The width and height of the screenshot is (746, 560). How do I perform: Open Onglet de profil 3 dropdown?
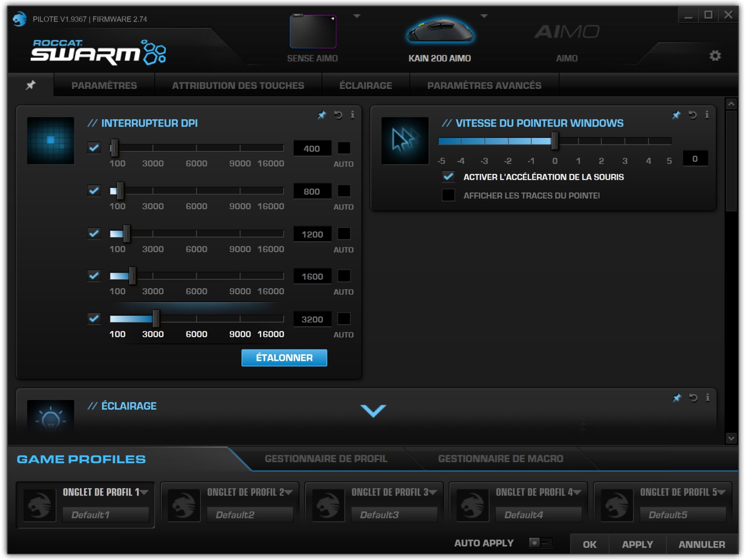click(x=433, y=492)
